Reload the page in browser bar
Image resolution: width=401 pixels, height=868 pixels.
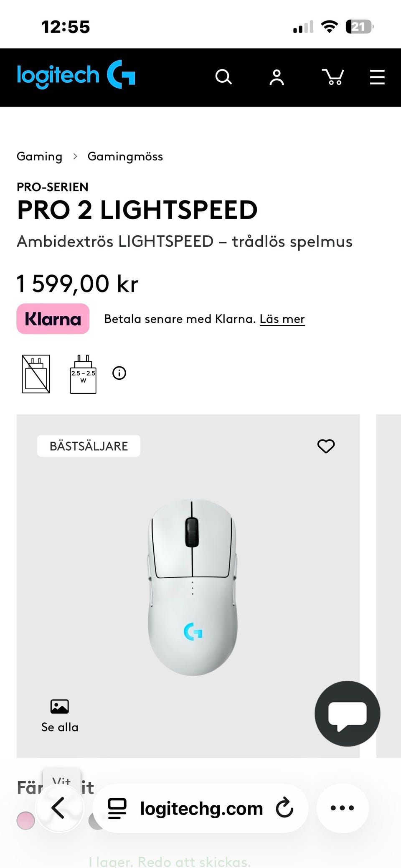[284, 808]
